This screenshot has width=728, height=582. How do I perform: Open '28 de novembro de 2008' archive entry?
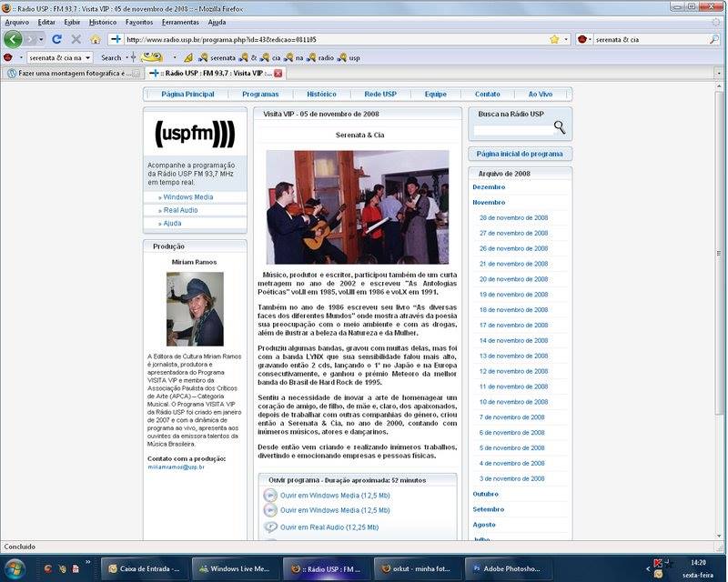513,217
